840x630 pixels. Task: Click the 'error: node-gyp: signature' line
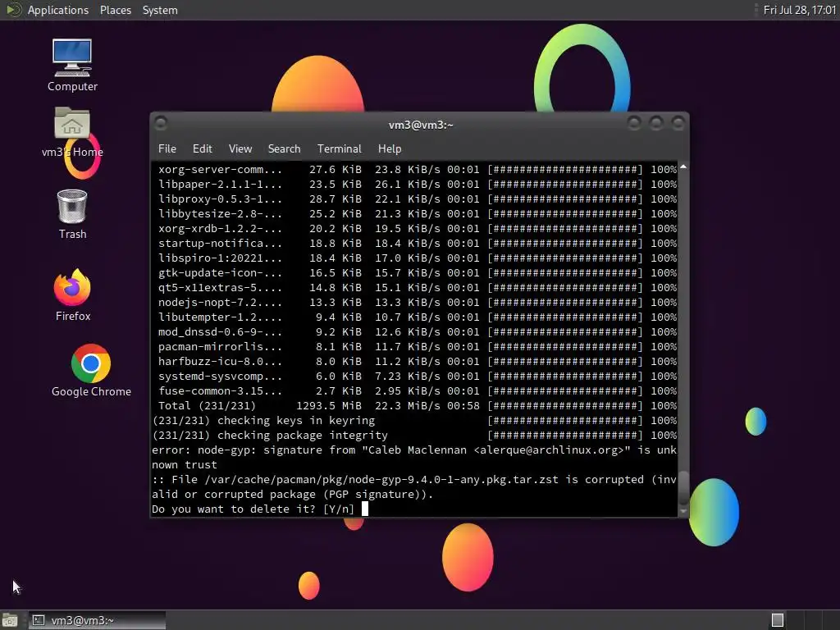click(x=414, y=450)
